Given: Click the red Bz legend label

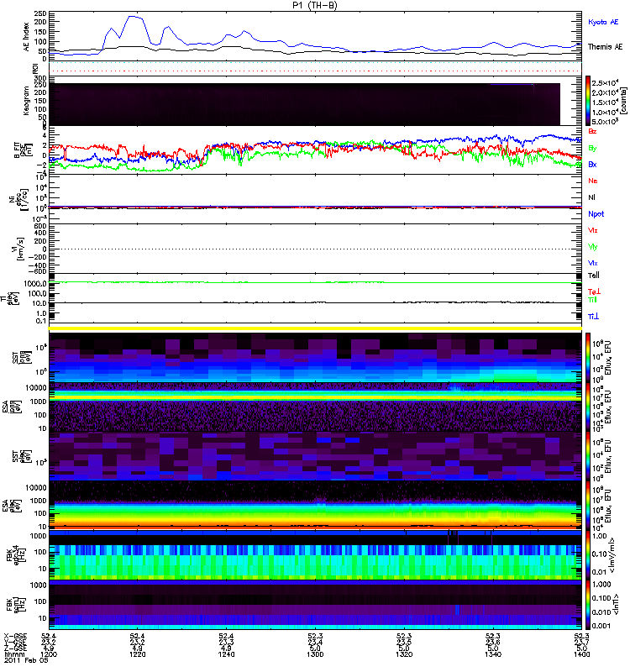Looking at the screenshot, I should point(593,131).
